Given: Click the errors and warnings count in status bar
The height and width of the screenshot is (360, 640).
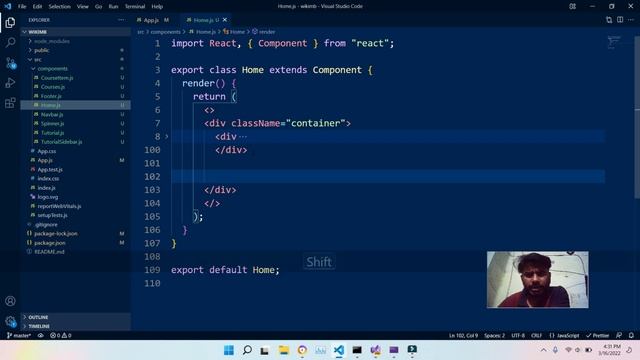Looking at the screenshot, I should [x=60, y=336].
